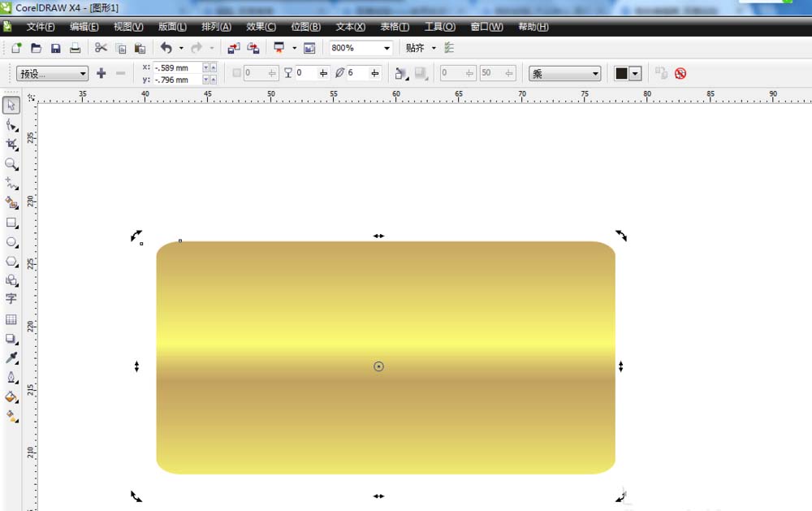Select the interactive Drop Shadow tool
This screenshot has height=511, width=812.
coord(11,339)
